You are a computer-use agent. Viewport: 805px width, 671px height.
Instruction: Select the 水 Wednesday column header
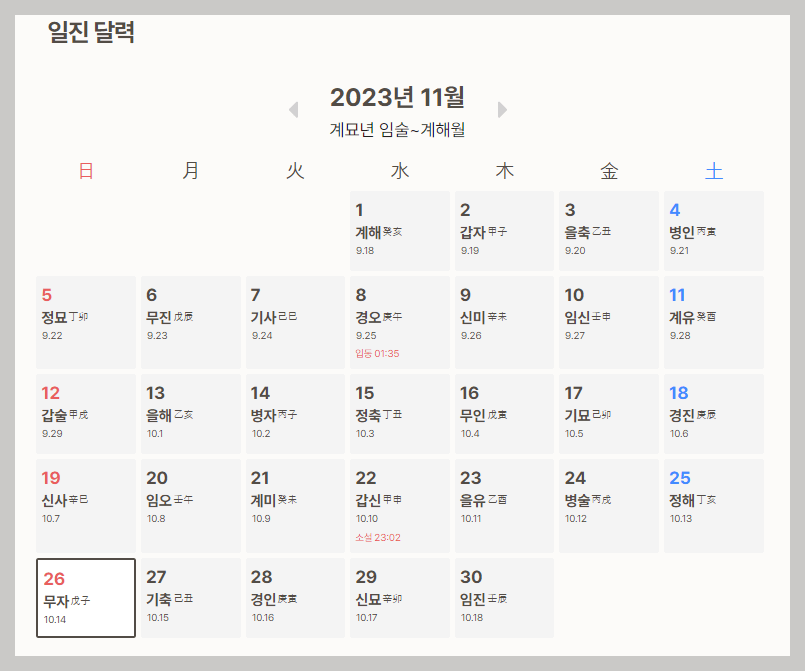tap(397, 170)
